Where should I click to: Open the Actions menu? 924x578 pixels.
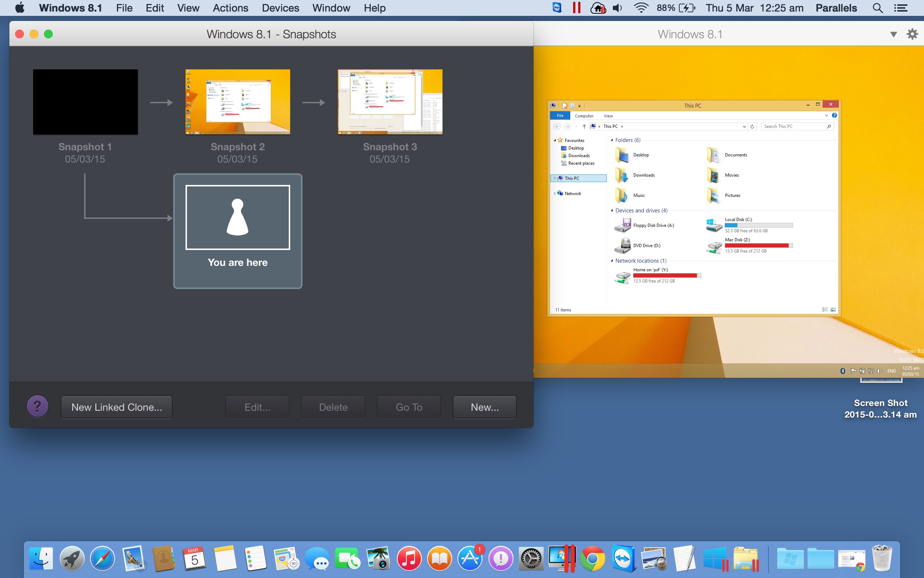pyautogui.click(x=230, y=8)
